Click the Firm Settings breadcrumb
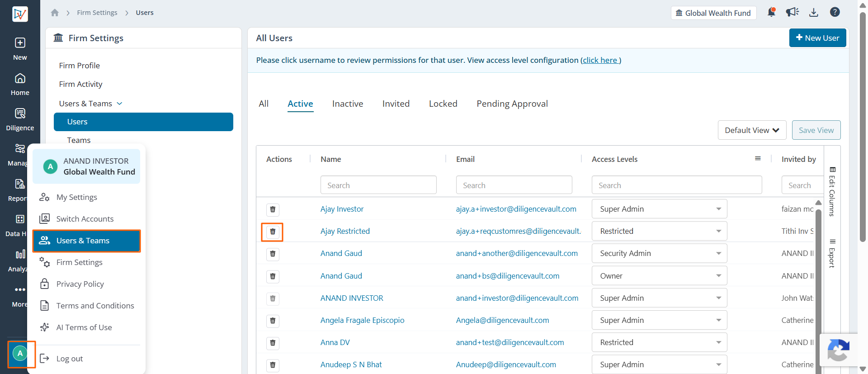Image resolution: width=868 pixels, height=374 pixels. pyautogui.click(x=97, y=13)
